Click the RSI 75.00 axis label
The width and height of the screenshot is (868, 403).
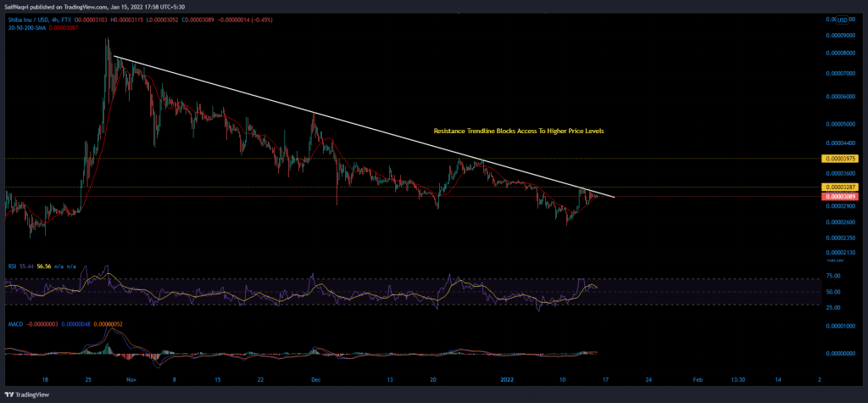pyautogui.click(x=833, y=276)
